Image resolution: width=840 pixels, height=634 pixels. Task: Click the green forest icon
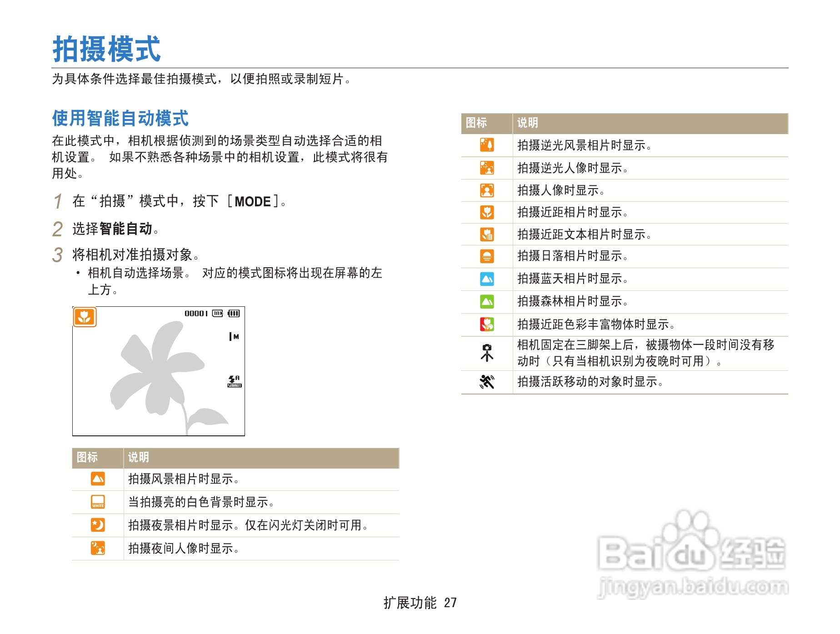coord(487,301)
